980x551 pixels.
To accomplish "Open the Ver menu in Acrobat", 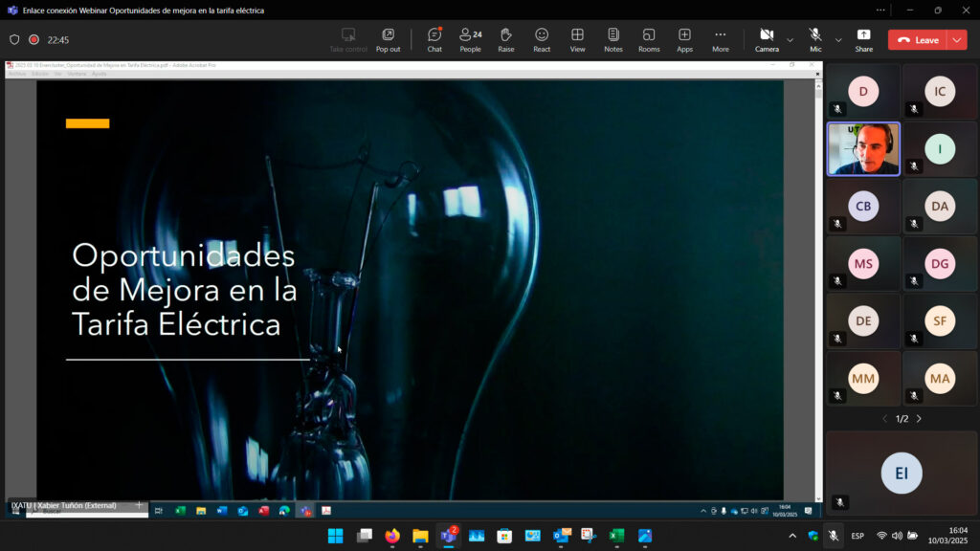I will coord(58,73).
